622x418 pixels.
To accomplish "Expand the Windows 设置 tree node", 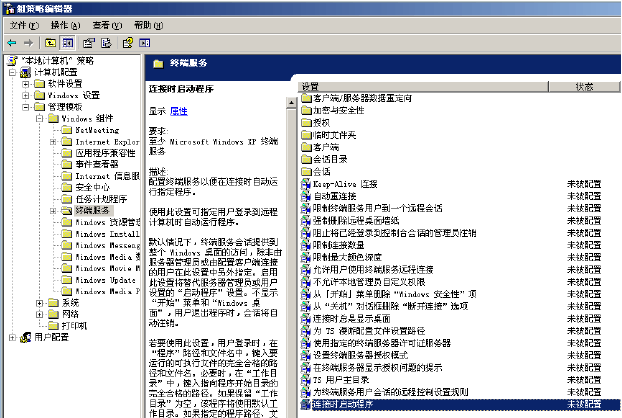I will [x=26, y=95].
